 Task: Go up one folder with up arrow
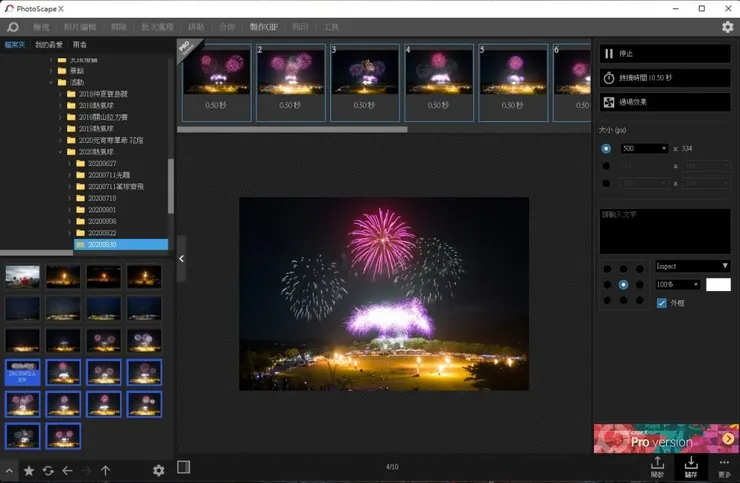tap(105, 470)
